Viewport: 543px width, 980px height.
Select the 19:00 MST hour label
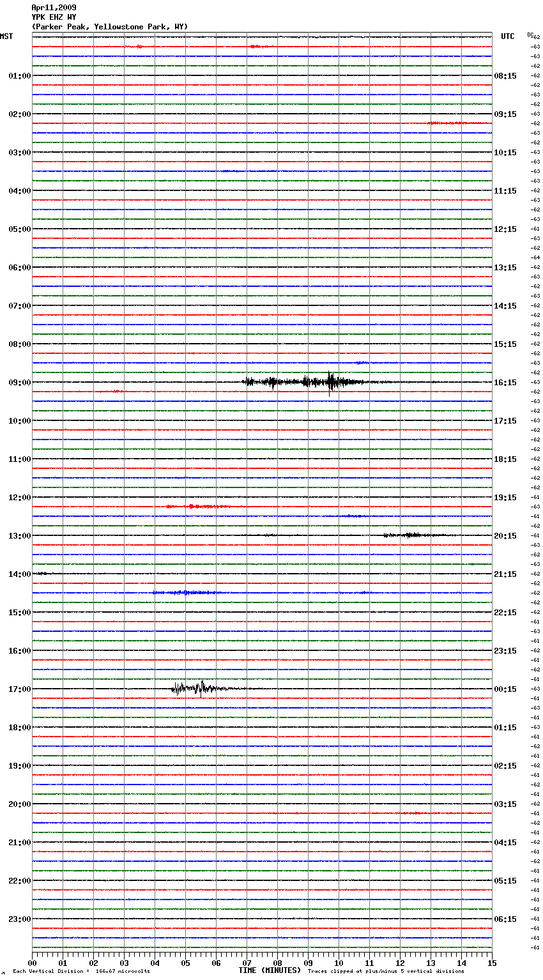point(20,766)
